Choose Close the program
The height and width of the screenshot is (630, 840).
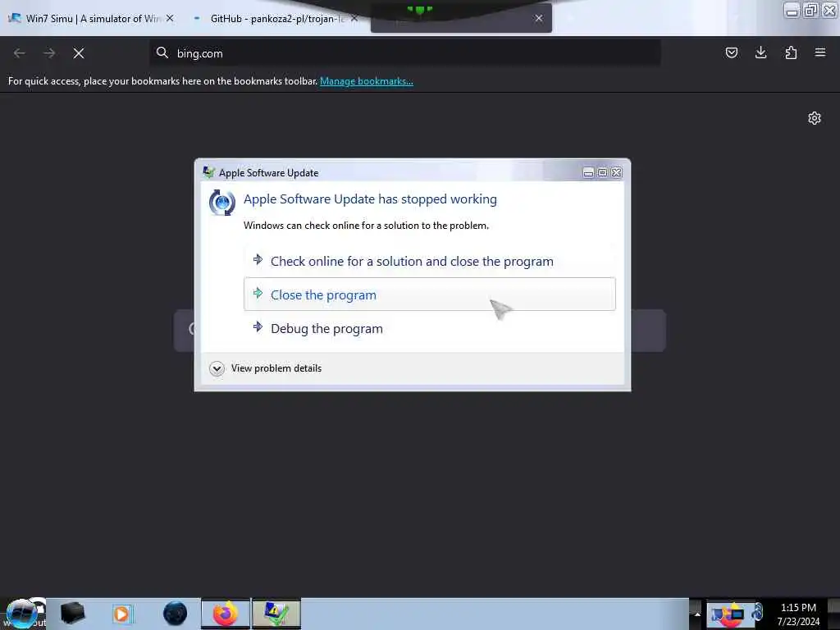click(430, 294)
